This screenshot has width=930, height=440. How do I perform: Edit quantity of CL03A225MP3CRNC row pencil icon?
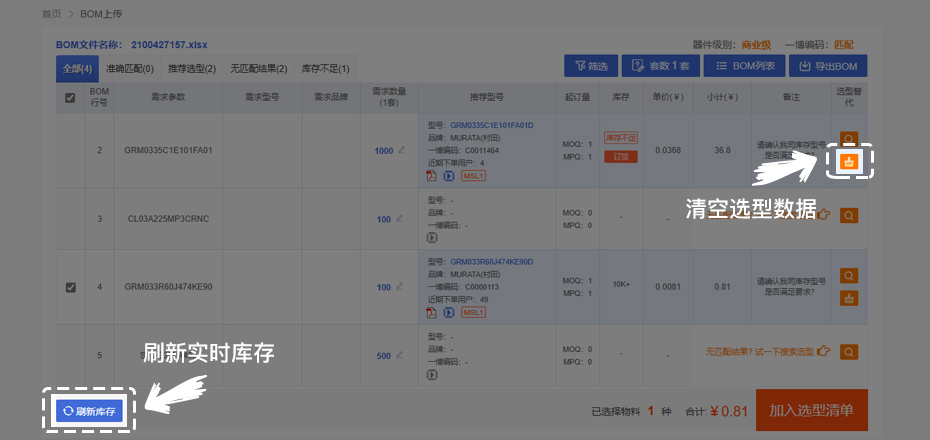399,218
